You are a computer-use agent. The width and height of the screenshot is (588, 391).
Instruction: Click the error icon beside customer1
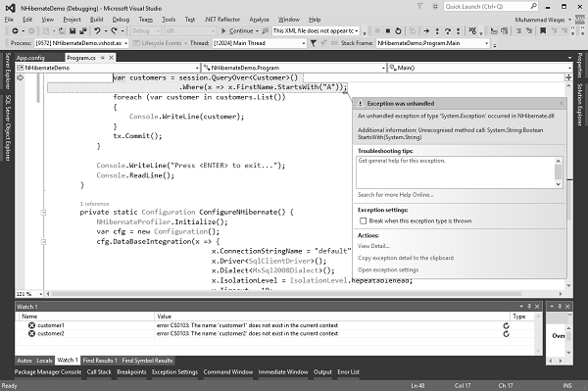(32, 325)
